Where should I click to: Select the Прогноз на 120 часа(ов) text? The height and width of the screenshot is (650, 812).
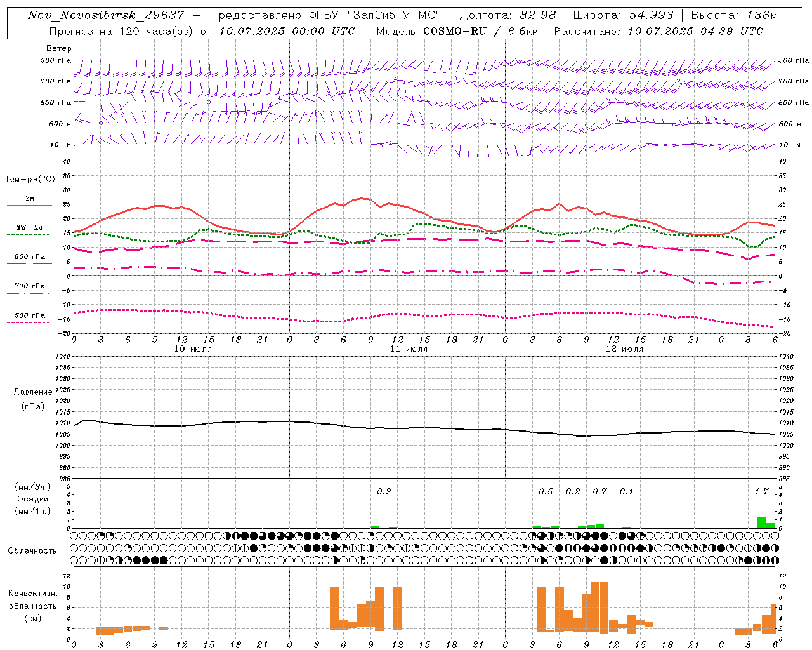pos(122,31)
